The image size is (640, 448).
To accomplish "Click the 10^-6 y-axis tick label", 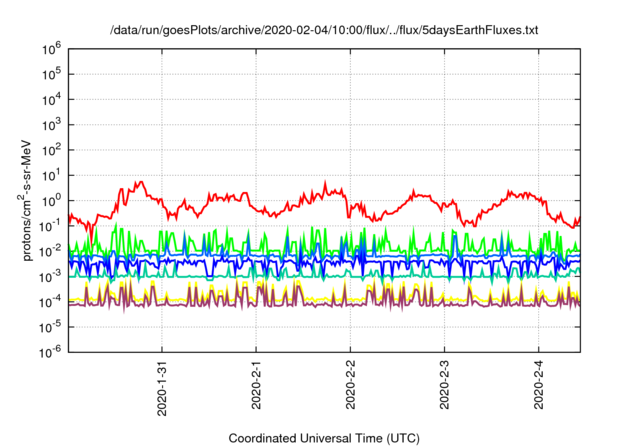I will click(51, 352).
